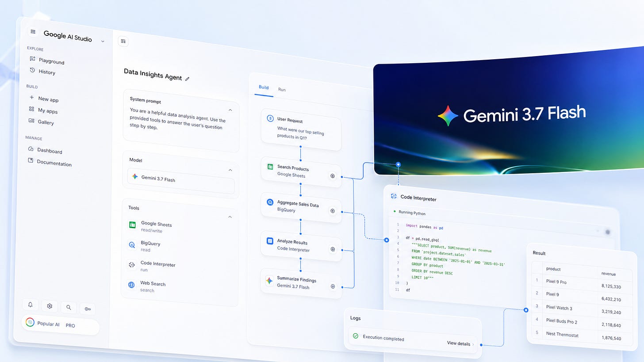Screen dimensions: 644x362
Task: Click the plus button on the Aggregate Sales Data node
Action: pos(333,211)
